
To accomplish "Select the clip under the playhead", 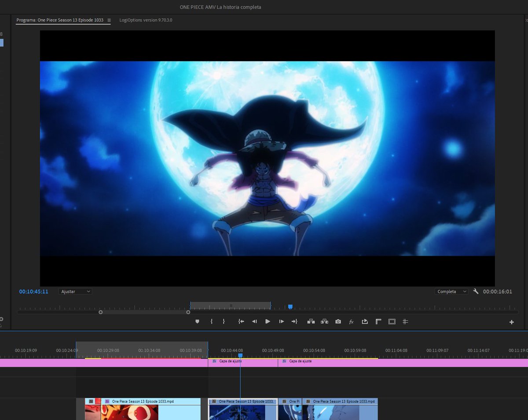I will pyautogui.click(x=243, y=409).
